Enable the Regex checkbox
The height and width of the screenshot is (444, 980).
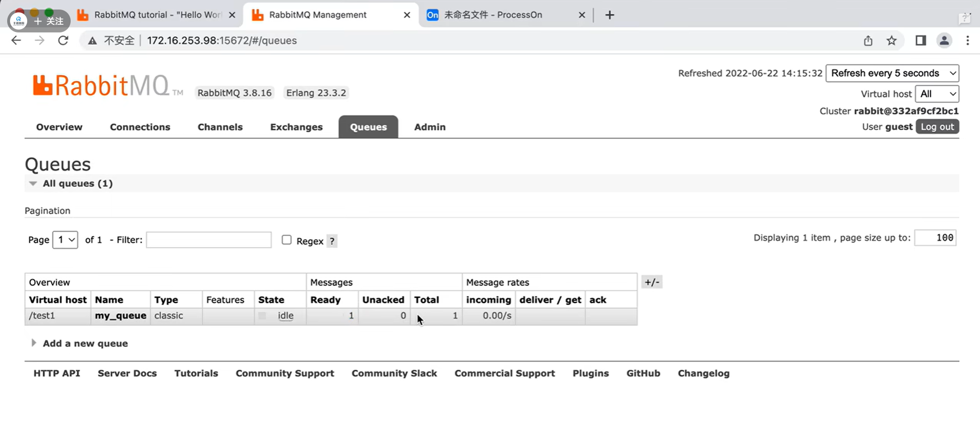click(286, 240)
